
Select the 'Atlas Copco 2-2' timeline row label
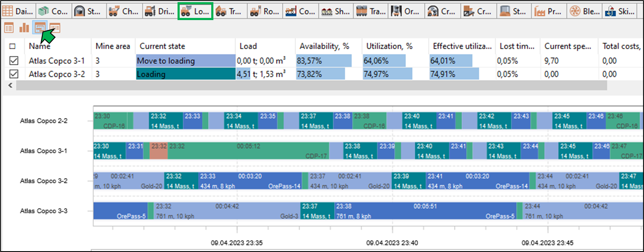44,121
